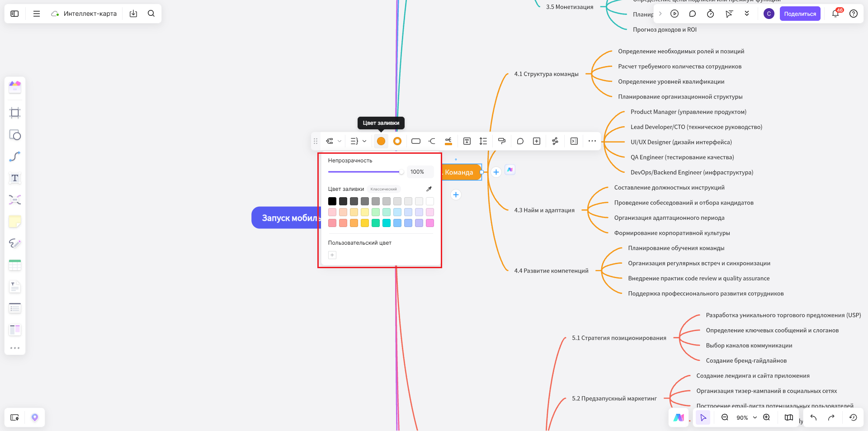Open the help question mark icon
This screenshot has height=431, width=868.
[x=853, y=14]
